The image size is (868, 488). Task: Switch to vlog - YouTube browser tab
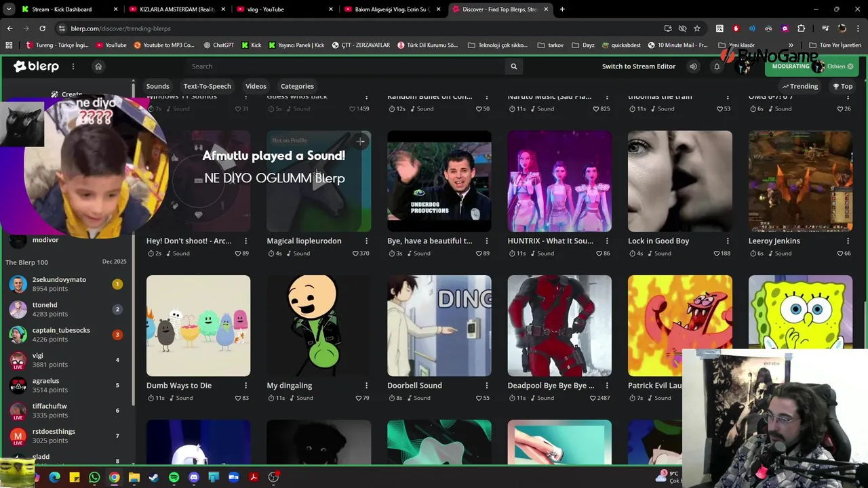285,9
